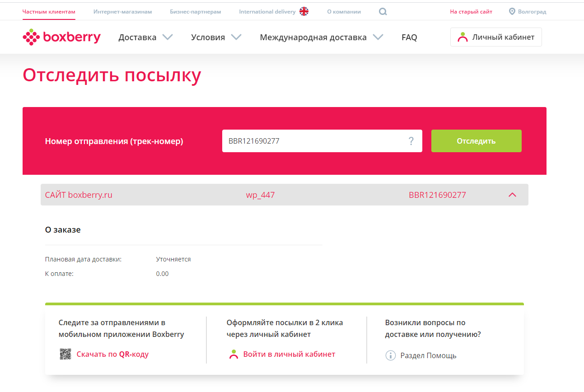Click Войти в личный кабинет link

[289, 354]
